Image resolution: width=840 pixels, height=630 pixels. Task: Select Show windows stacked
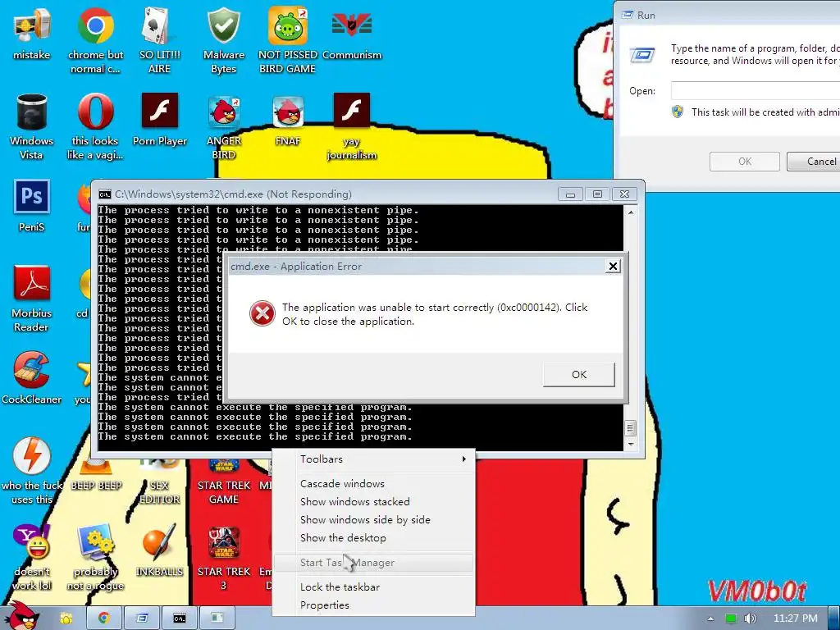(x=374, y=502)
